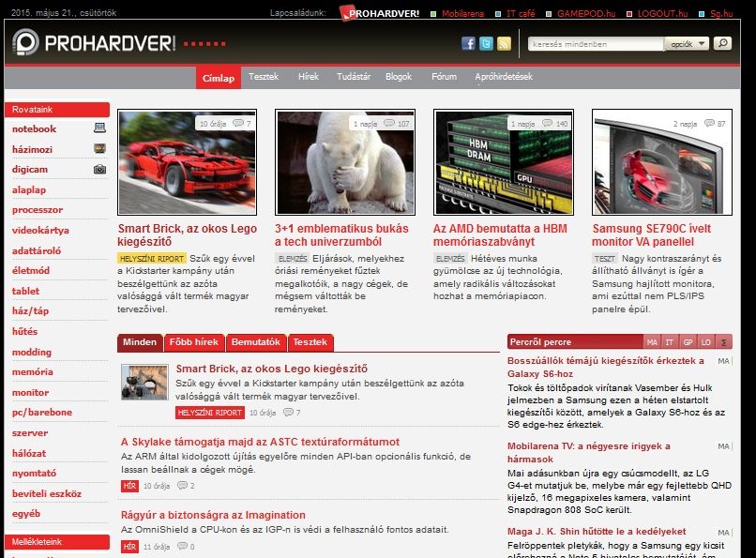Click comment icon under Imagination article

click(182, 546)
